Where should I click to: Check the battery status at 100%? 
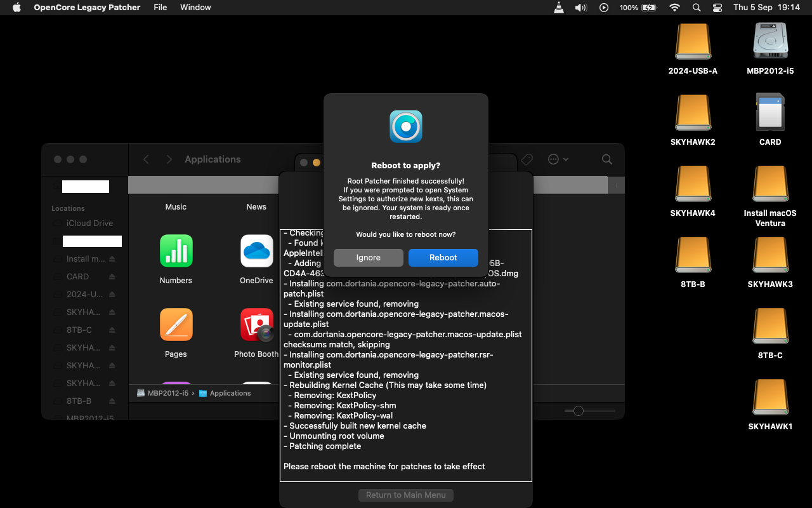click(638, 8)
